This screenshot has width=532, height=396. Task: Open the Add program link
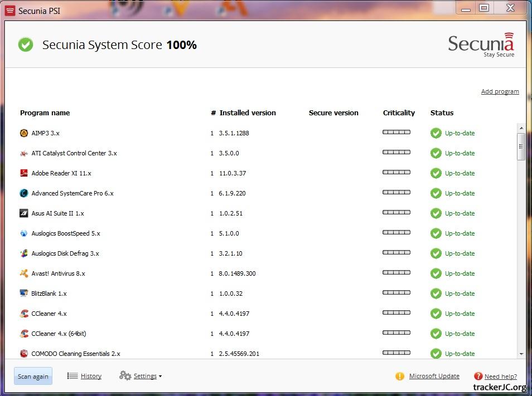[x=500, y=91]
